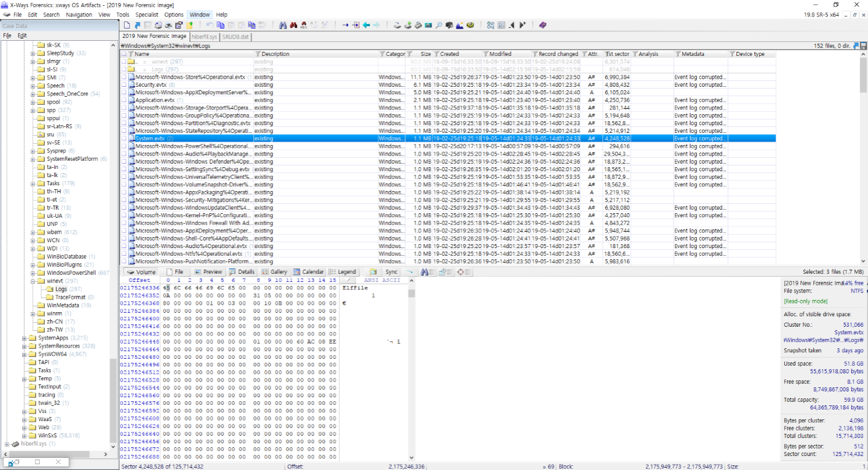Select the Logs folder in tree
The height and width of the screenshot is (470, 868).
pos(61,289)
